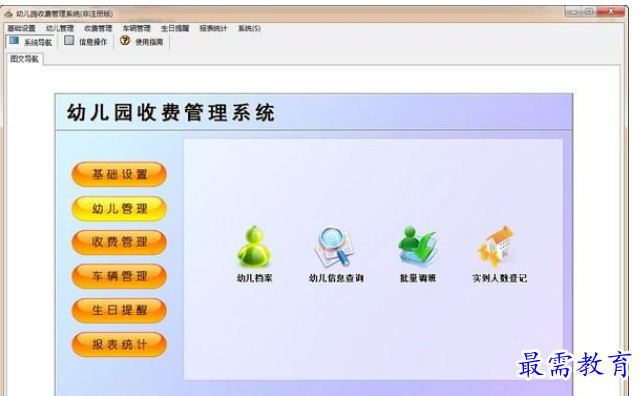This screenshot has height=396, width=640.
Task: Click the 使用指南 help toolbar item
Action: click(x=142, y=42)
